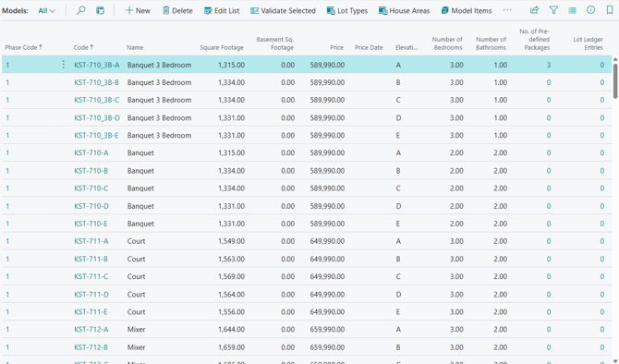Toggle the filter pane funnel icon
The width and height of the screenshot is (619, 364).
click(x=553, y=10)
